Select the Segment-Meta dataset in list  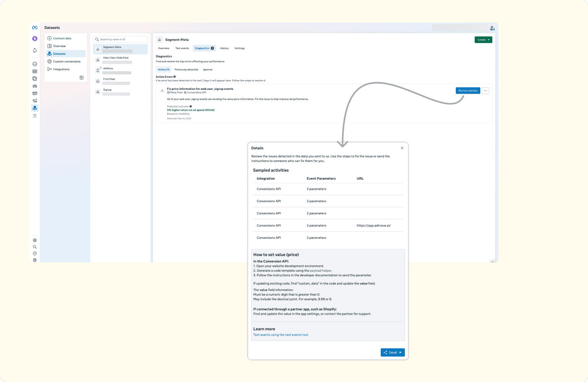point(121,49)
